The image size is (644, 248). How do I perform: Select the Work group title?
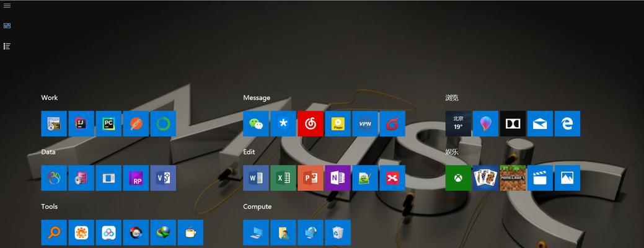(50, 98)
